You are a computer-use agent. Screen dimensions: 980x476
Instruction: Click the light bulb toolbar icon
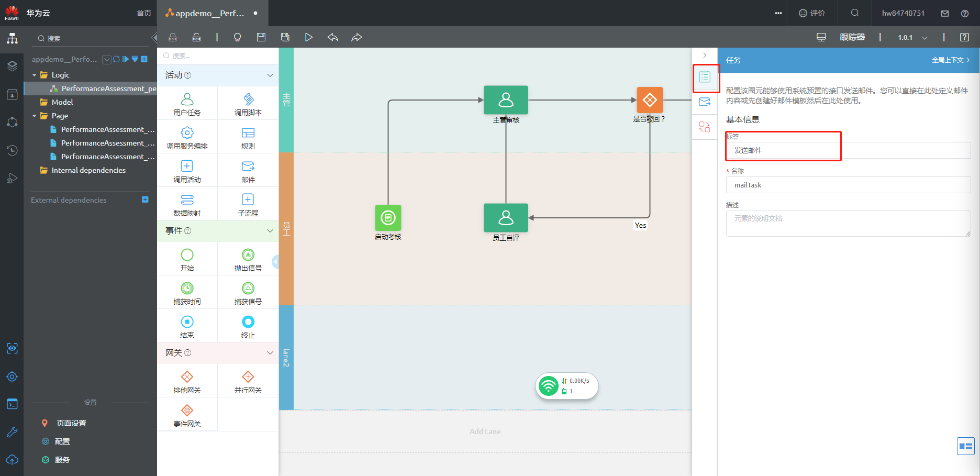[x=237, y=37]
